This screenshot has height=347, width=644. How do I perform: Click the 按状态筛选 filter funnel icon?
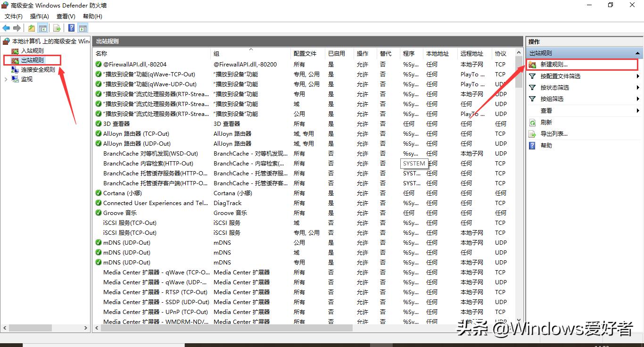coord(531,87)
